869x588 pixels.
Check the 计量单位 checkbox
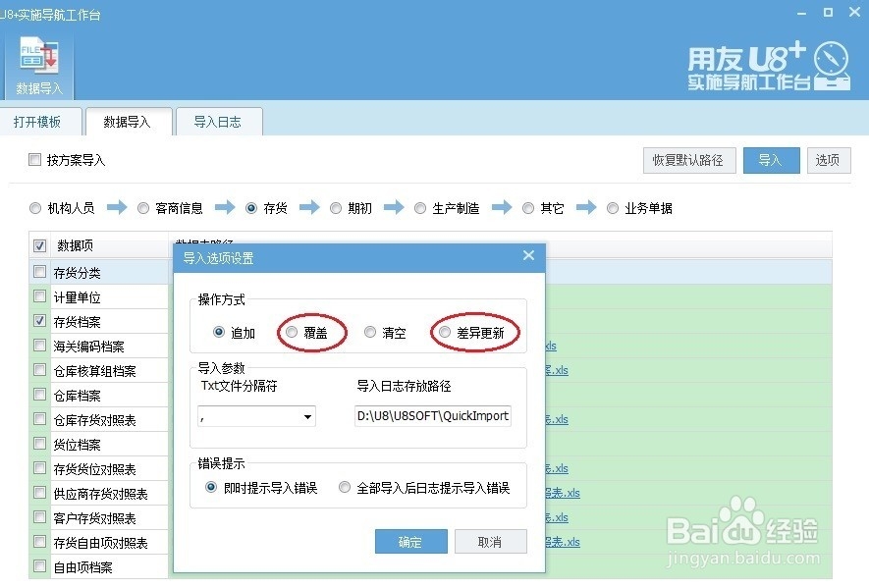point(40,295)
